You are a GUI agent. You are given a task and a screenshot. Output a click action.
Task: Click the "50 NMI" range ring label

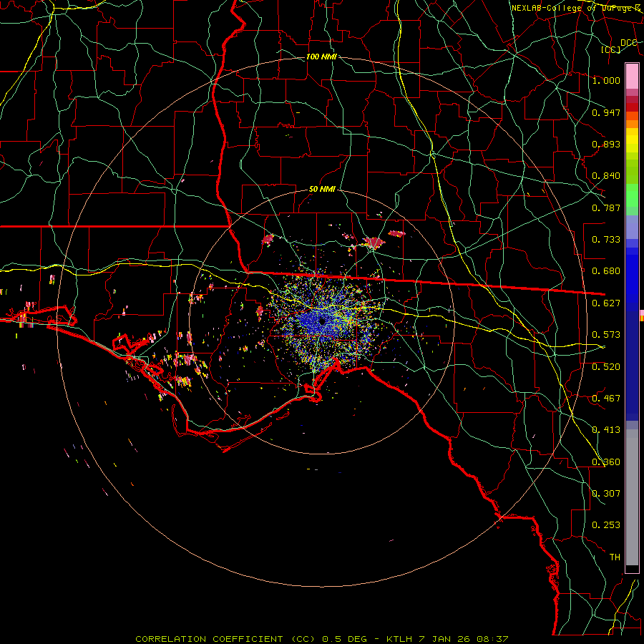tap(322, 190)
